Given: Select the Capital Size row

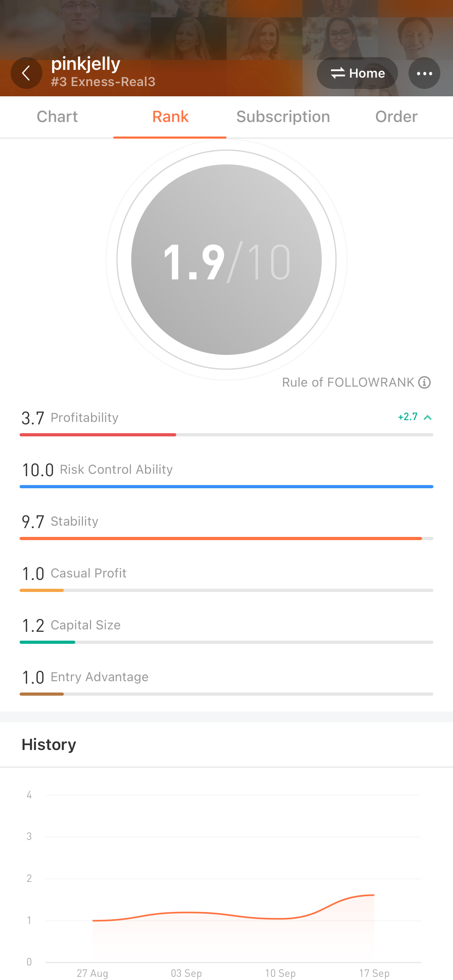Looking at the screenshot, I should (226, 630).
